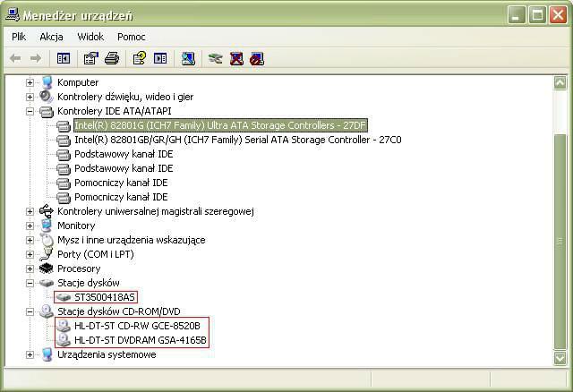Click the Porty (COM i LPT) category icon
573x392 pixels.
[x=47, y=254]
